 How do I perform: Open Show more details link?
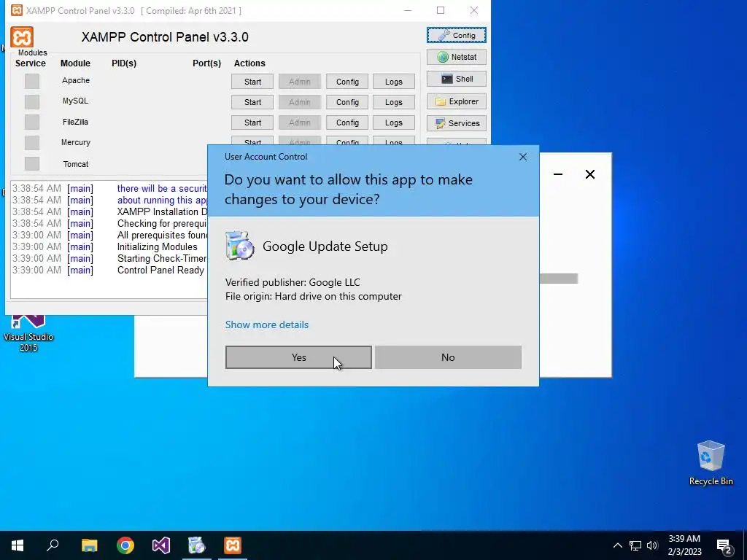pos(267,324)
